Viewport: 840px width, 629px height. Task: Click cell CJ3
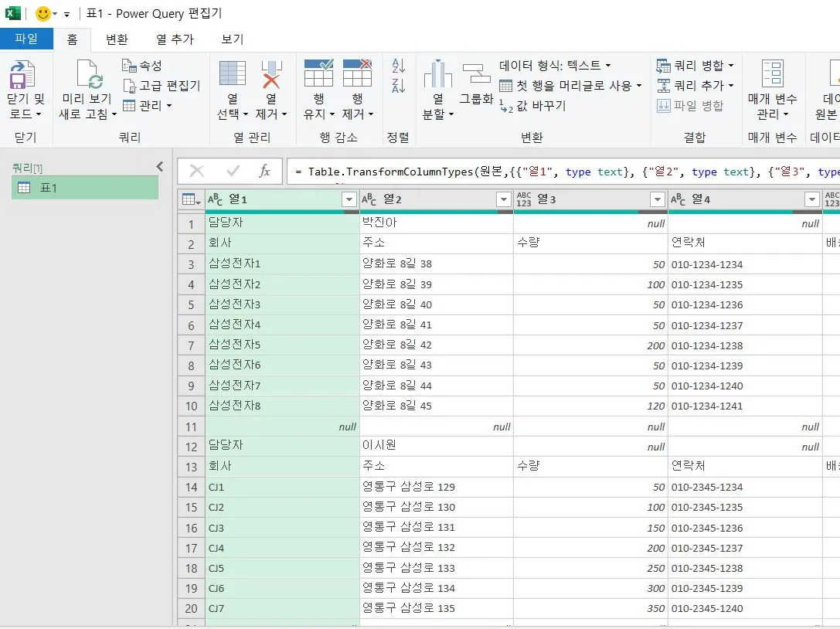click(x=282, y=528)
